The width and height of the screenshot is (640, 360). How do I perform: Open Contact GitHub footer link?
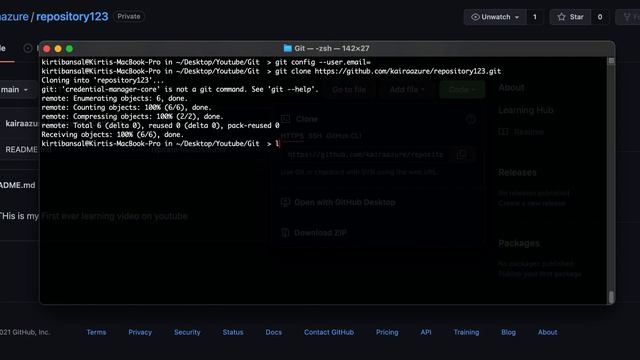pos(329,332)
